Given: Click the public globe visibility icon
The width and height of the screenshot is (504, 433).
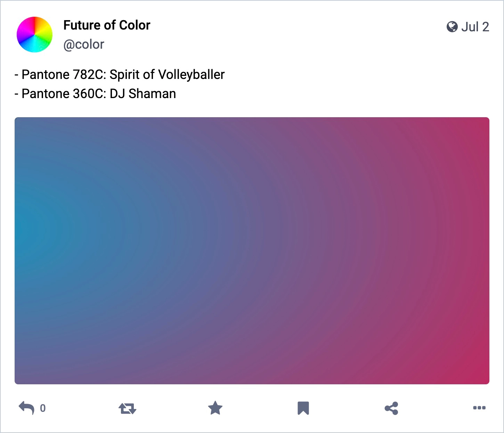Looking at the screenshot, I should pyautogui.click(x=452, y=27).
